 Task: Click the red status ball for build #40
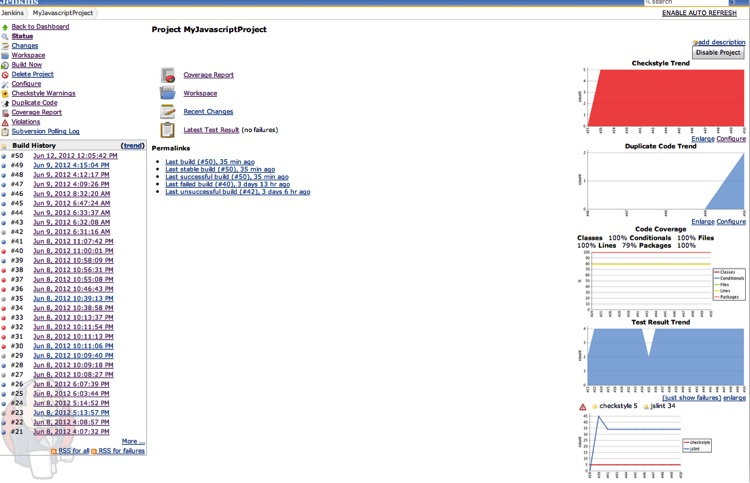4,251
